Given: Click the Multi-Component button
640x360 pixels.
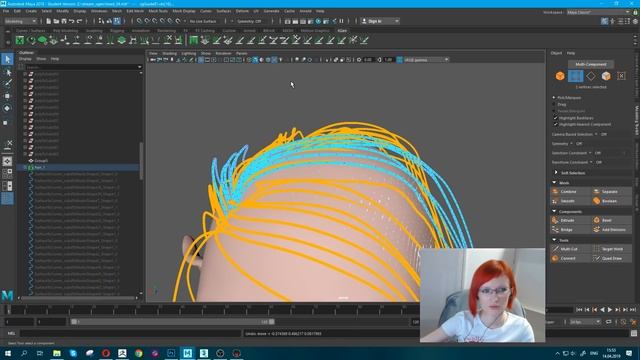Looking at the screenshot, I should 591,64.
